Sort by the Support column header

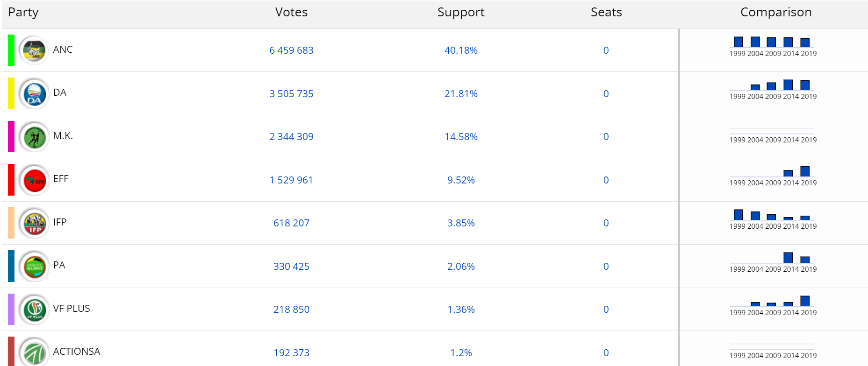(461, 12)
